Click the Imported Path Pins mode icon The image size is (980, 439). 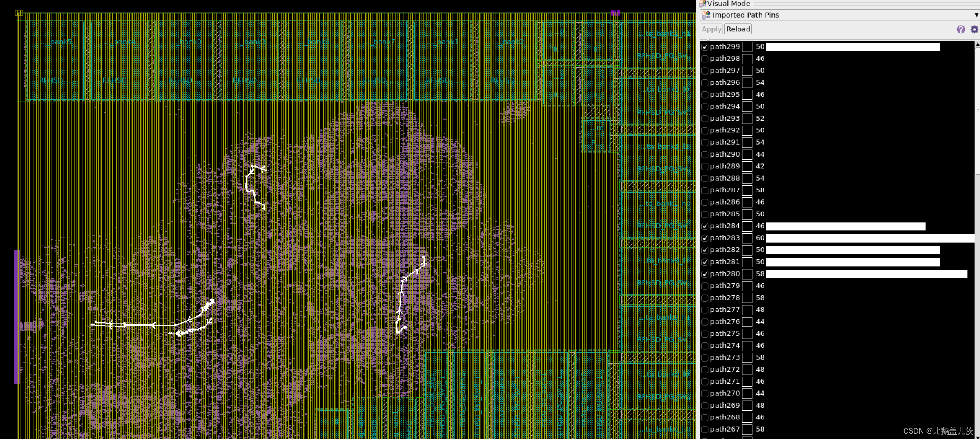pyautogui.click(x=706, y=15)
